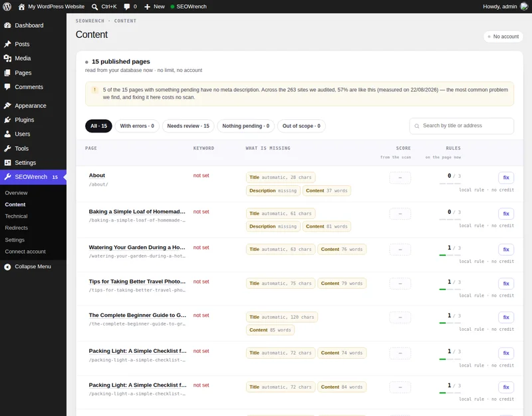Click the home icon for My WordPress Website
Viewport: 532px width, 416px height.
21,7
